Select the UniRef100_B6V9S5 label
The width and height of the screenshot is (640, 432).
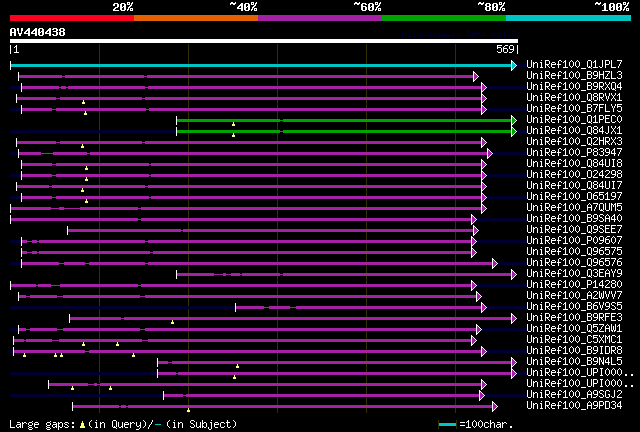(574, 306)
